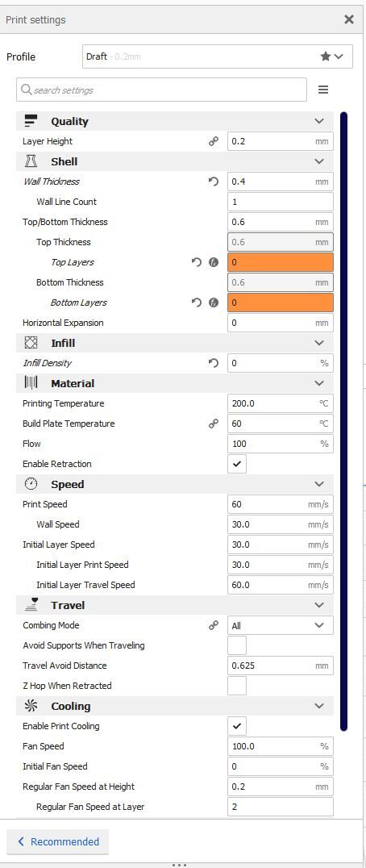Revert the Top Layers value
This screenshot has height=868, width=366.
pos(196,262)
